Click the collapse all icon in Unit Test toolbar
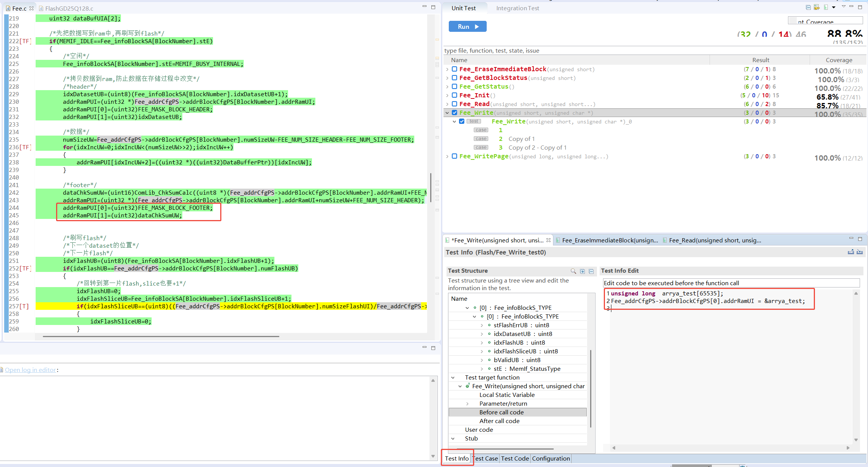 808,7
